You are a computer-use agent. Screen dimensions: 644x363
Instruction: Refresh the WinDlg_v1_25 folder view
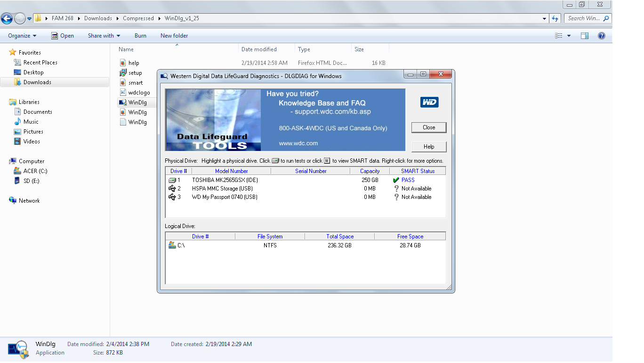555,19
